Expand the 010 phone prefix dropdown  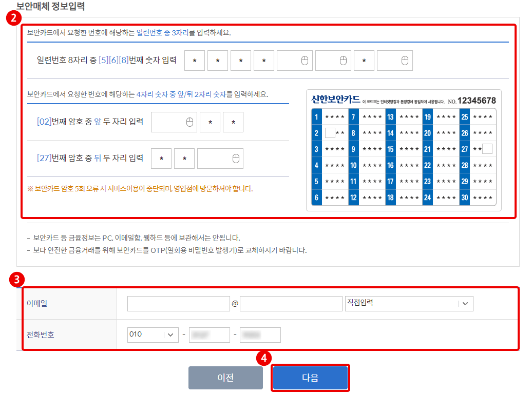(153, 334)
